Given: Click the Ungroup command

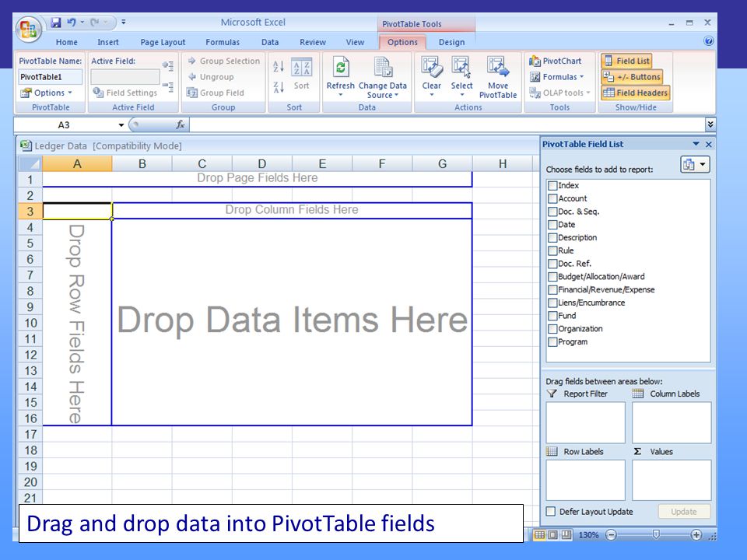Looking at the screenshot, I should 211,77.
